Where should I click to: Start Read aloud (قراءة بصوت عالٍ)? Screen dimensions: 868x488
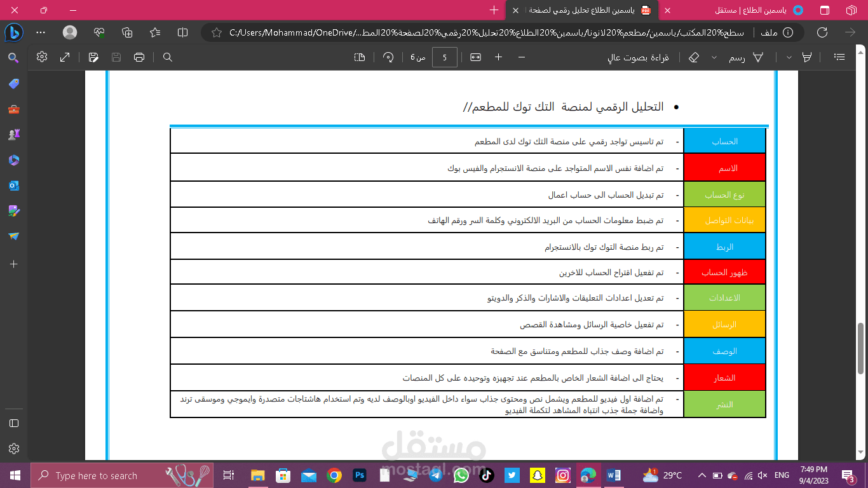639,57
